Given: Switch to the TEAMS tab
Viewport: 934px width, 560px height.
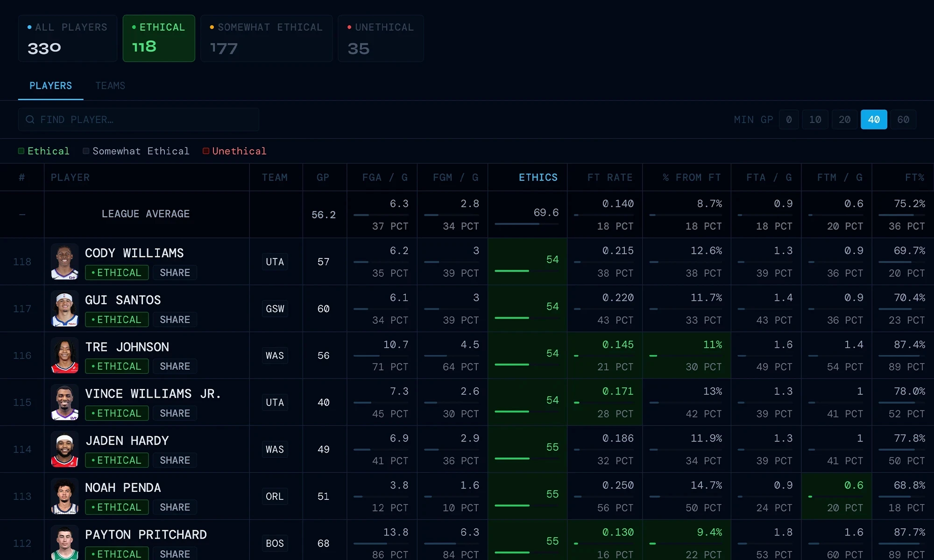Looking at the screenshot, I should [110, 86].
